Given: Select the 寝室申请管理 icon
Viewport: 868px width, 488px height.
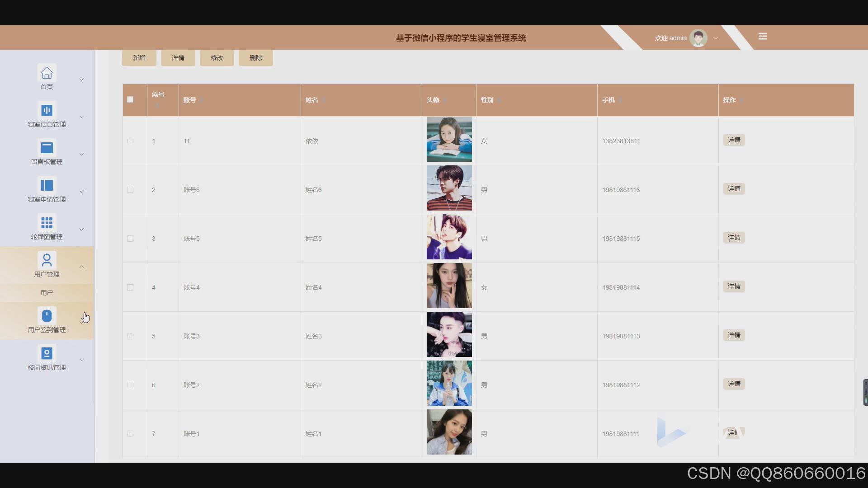Looking at the screenshot, I should coord(47,185).
